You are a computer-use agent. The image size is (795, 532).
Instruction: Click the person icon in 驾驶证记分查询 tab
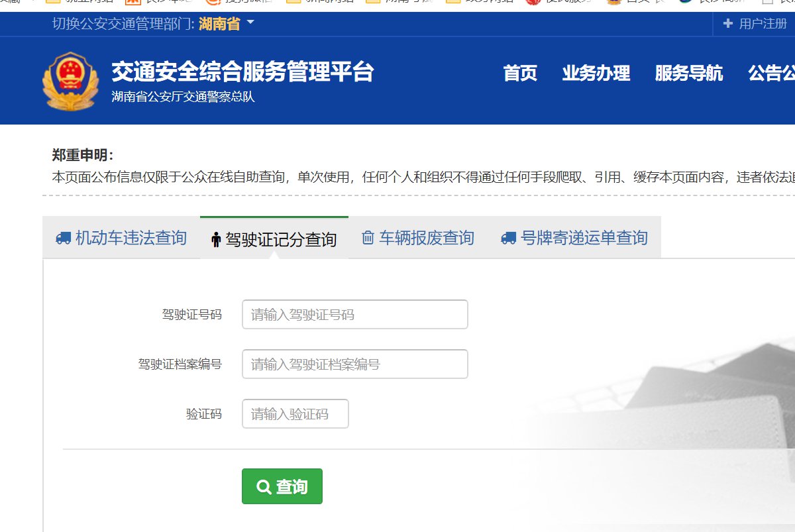216,240
